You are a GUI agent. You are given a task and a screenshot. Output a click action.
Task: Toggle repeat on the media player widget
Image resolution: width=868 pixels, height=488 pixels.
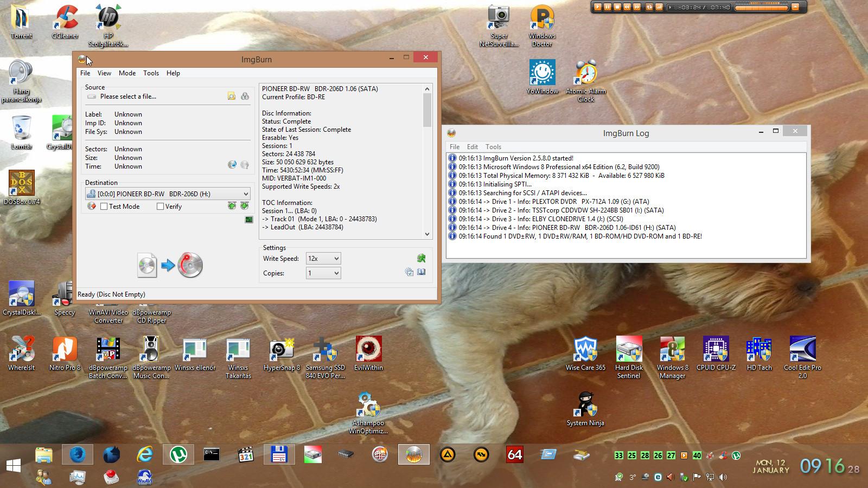[649, 7]
